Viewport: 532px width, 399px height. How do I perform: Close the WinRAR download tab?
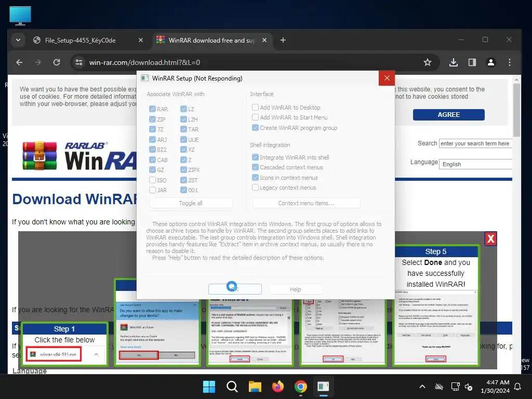pyautogui.click(x=264, y=40)
